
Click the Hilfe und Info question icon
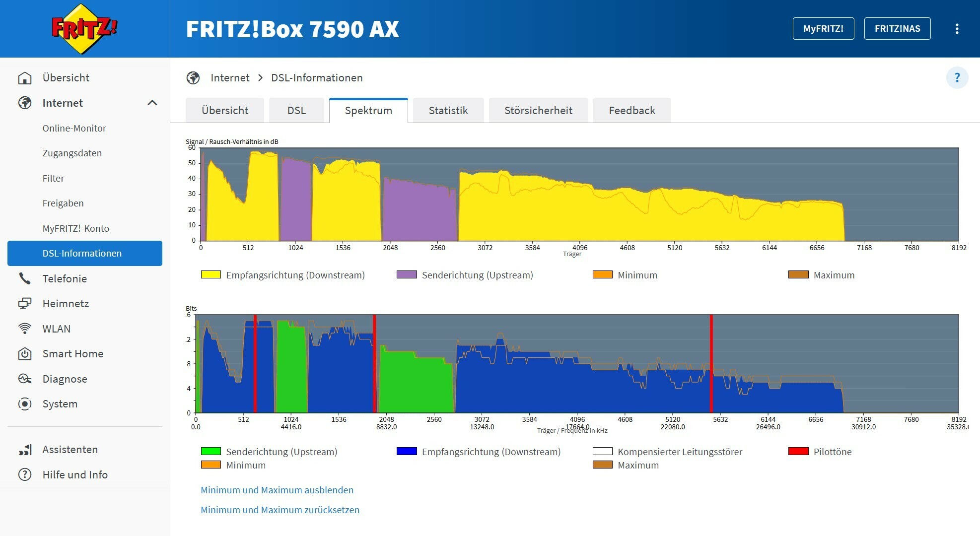(x=25, y=474)
